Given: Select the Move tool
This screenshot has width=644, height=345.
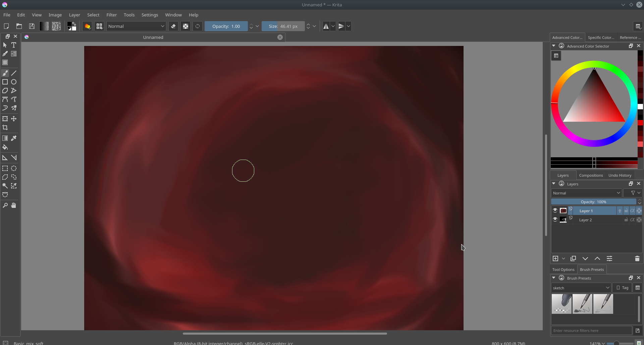Looking at the screenshot, I should [14, 119].
